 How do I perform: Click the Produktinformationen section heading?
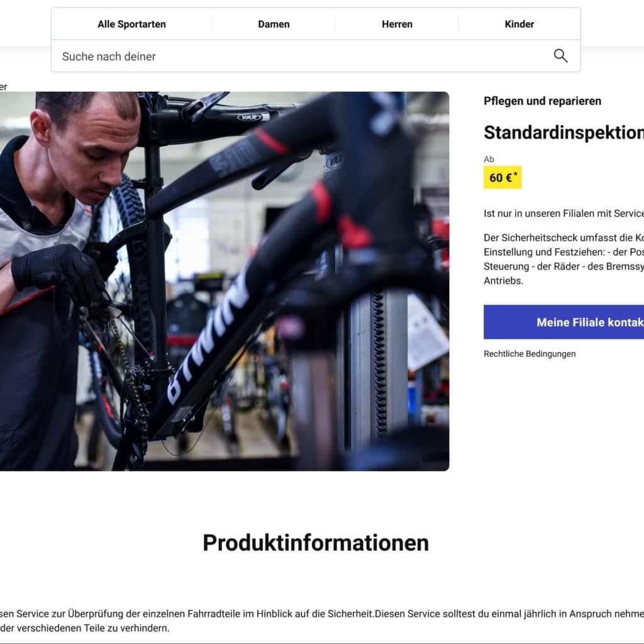click(x=316, y=543)
